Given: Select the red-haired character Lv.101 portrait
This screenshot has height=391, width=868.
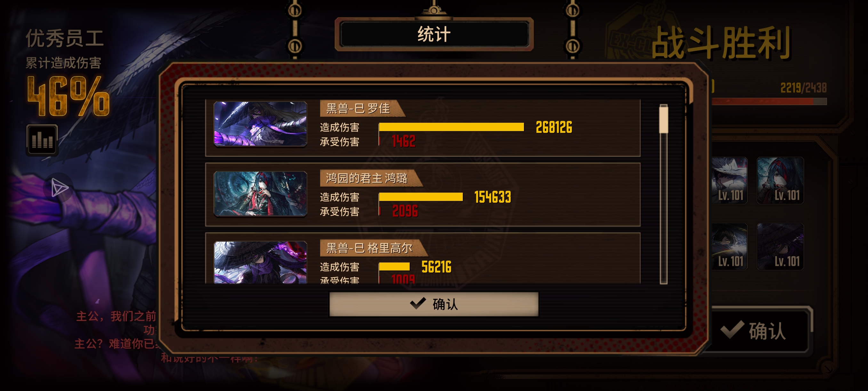Looking at the screenshot, I should 780,180.
